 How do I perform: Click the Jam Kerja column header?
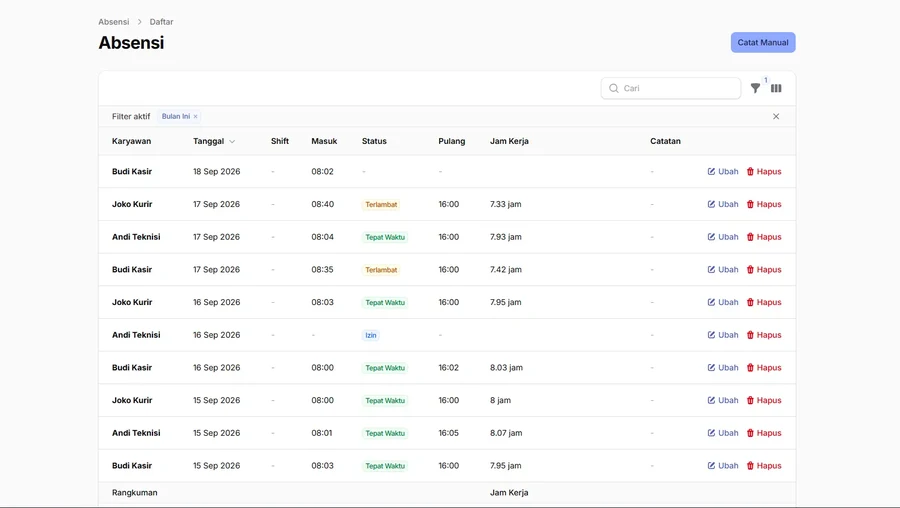click(x=509, y=141)
